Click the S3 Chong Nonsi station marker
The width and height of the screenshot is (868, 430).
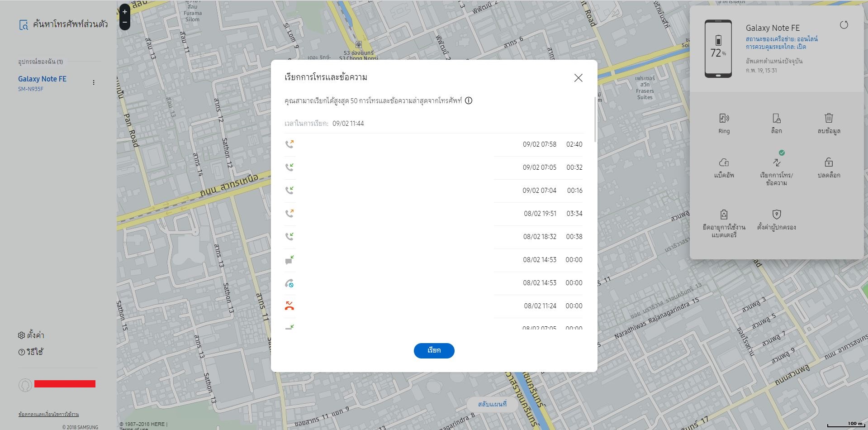pyautogui.click(x=359, y=45)
